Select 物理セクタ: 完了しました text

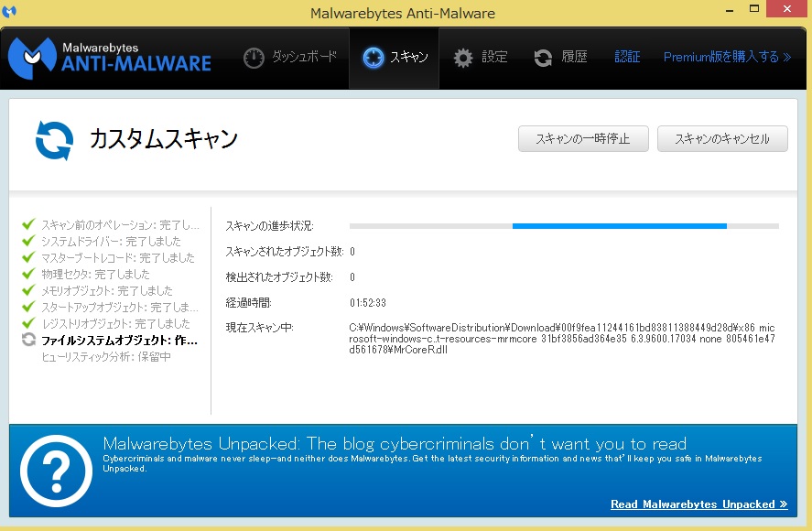point(96,274)
